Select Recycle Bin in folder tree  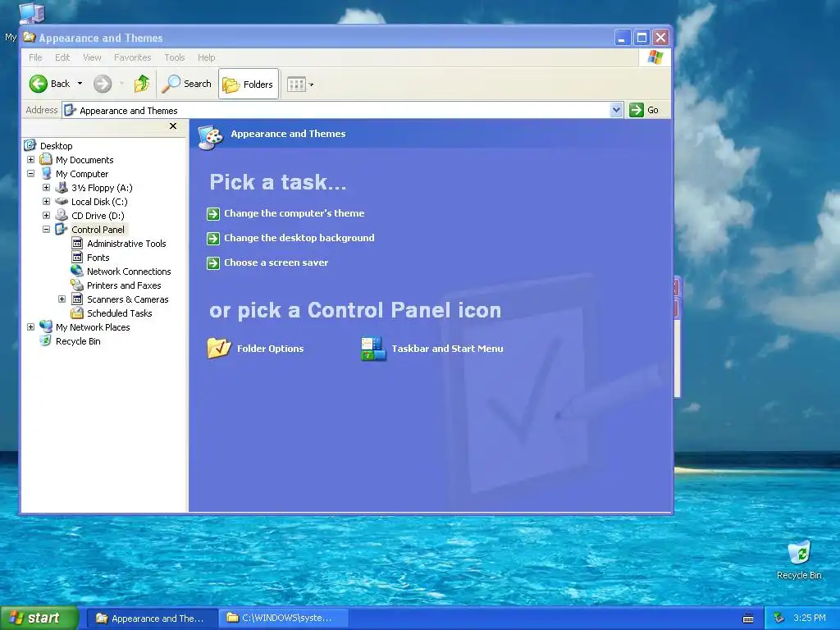coord(78,341)
